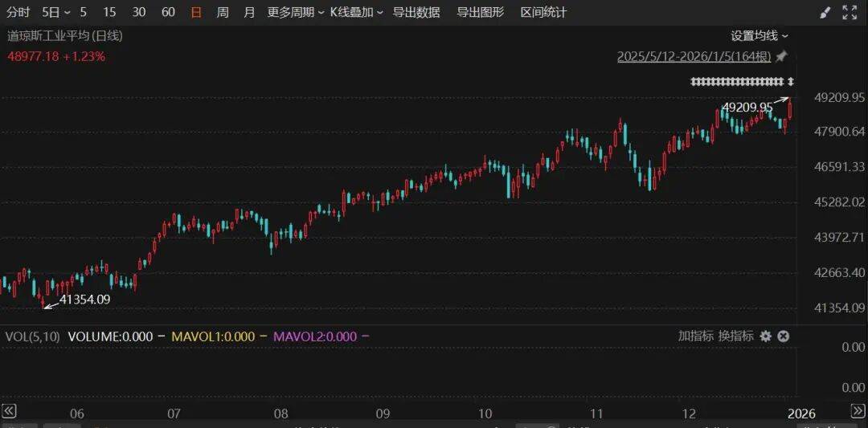The image size is (868, 428).
Task: Open the K线叠加 overlay dropdown
Action: pyautogui.click(x=357, y=12)
